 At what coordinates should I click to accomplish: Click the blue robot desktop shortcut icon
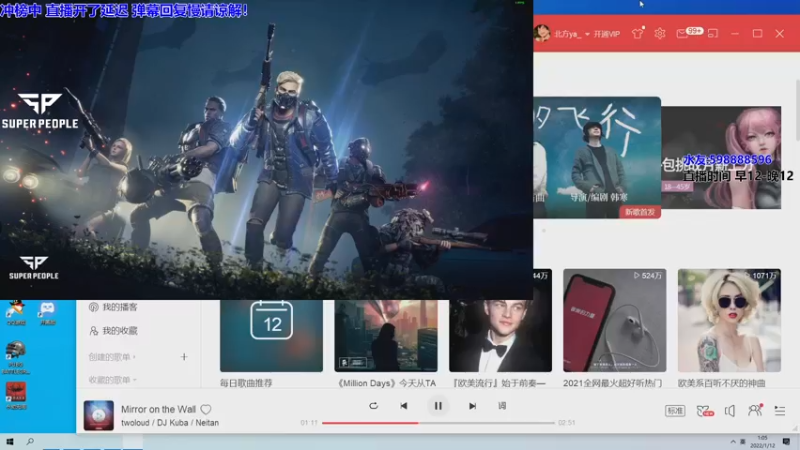[x=47, y=313]
